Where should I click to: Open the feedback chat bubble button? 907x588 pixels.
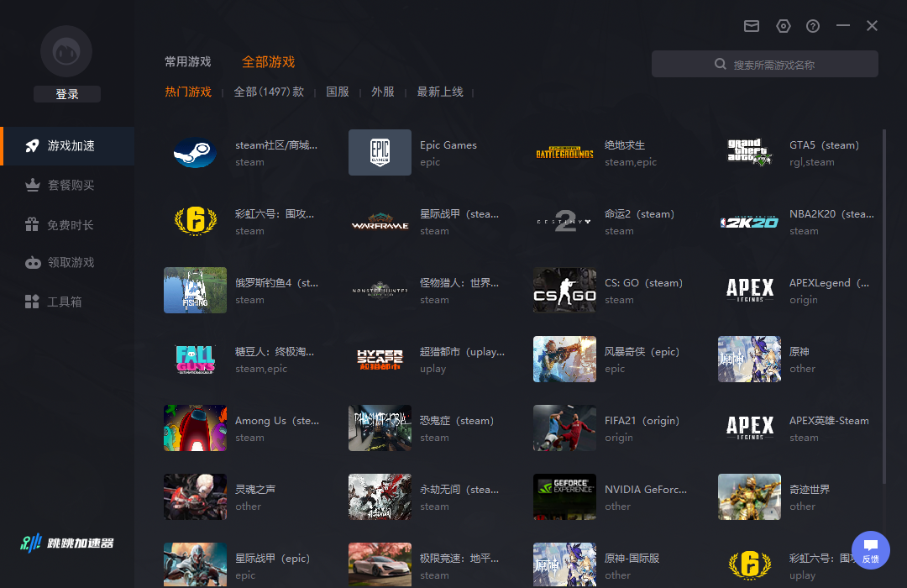[x=870, y=549]
